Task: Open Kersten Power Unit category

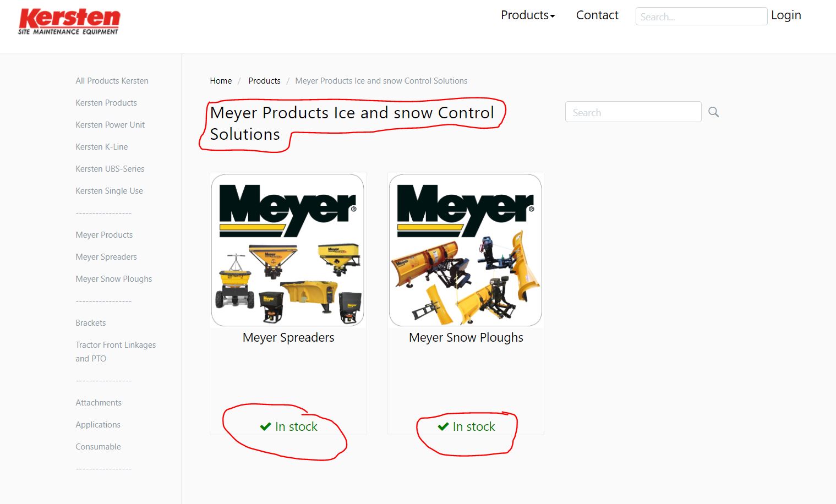Action: tap(110, 125)
